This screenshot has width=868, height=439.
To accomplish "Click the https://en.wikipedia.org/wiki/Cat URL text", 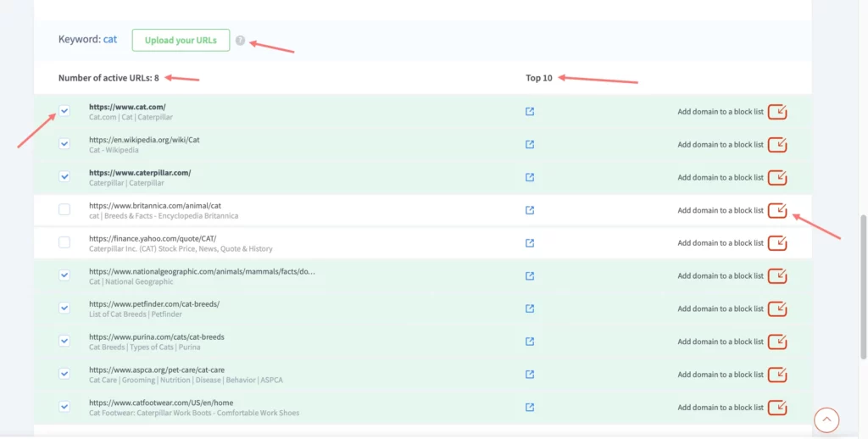I will pyautogui.click(x=144, y=140).
